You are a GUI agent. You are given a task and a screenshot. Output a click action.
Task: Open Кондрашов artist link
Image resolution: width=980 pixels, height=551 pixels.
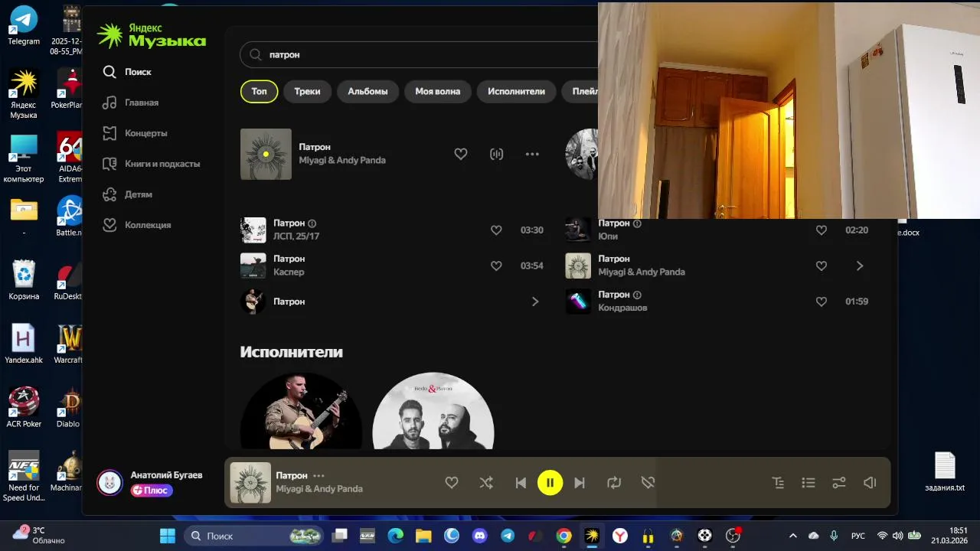click(x=622, y=308)
